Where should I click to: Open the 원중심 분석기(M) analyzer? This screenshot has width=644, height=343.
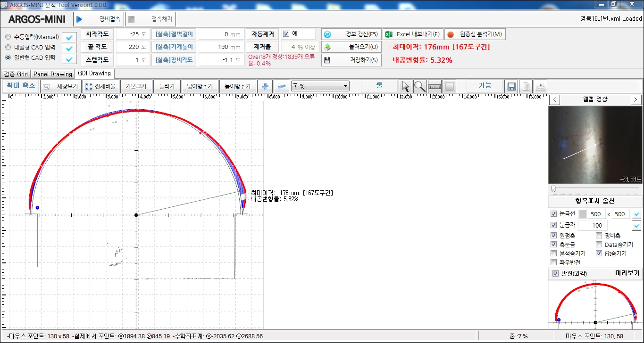pyautogui.click(x=475, y=34)
